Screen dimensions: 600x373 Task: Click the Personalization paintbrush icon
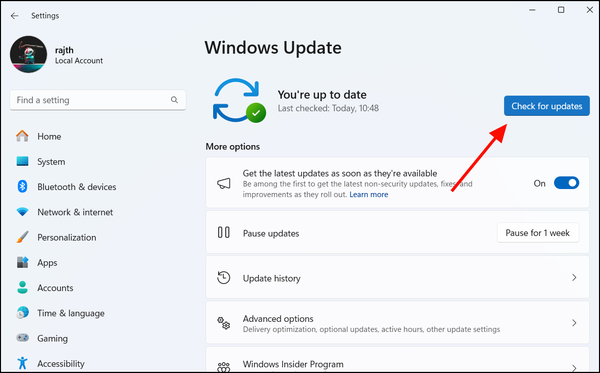point(22,237)
